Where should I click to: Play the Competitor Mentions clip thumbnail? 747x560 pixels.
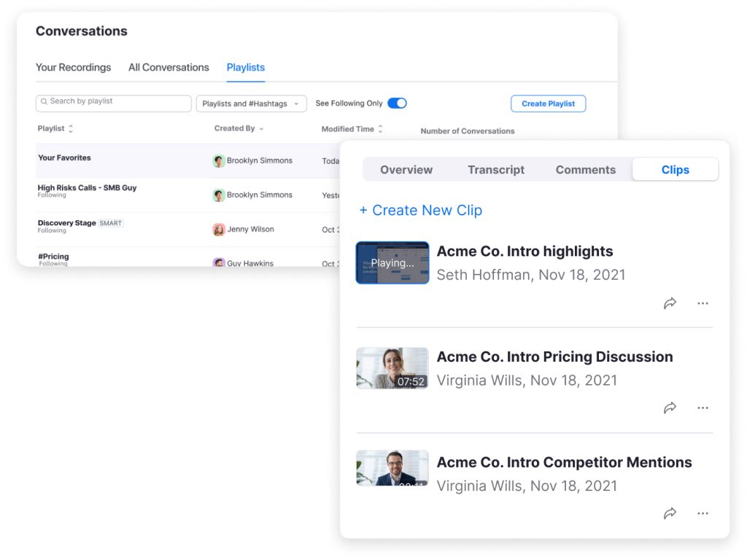point(392,467)
